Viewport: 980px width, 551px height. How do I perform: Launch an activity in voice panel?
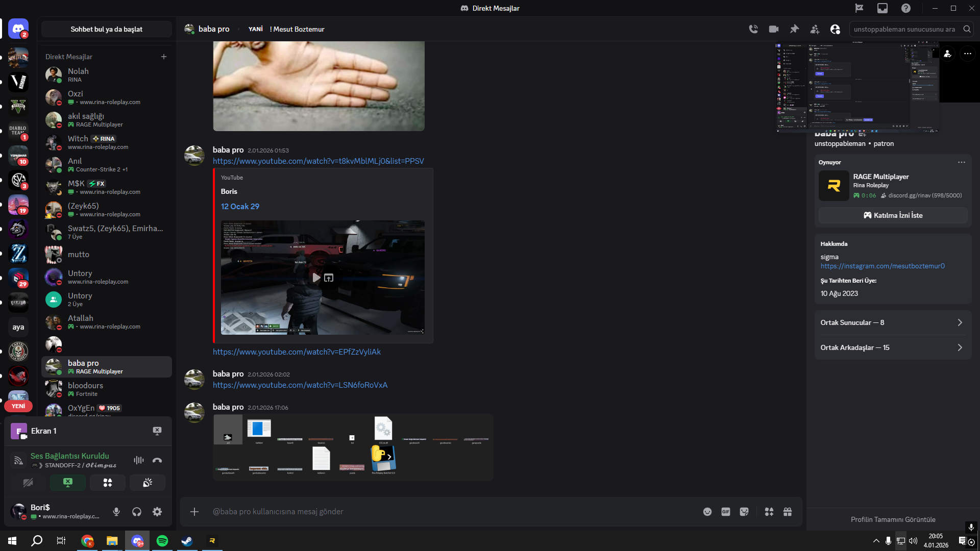pyautogui.click(x=108, y=483)
